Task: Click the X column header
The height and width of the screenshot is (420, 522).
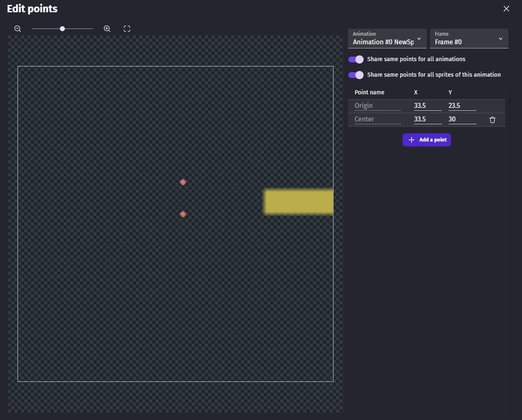Action: coord(416,92)
